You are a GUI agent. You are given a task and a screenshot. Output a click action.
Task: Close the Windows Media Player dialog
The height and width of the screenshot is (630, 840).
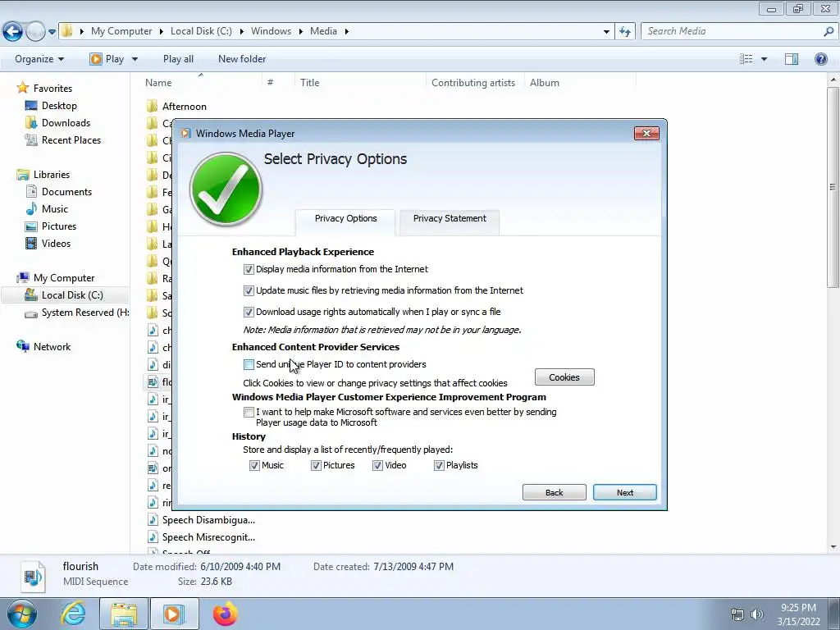[646, 134]
